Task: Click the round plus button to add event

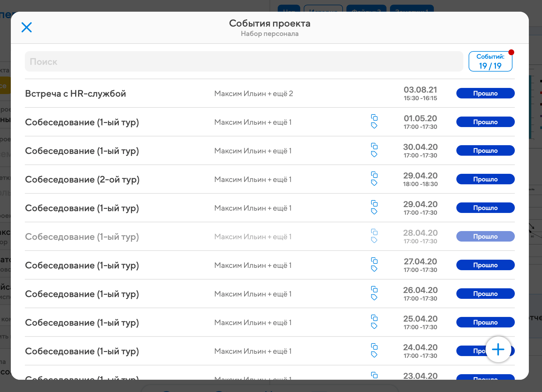Action: (498, 349)
